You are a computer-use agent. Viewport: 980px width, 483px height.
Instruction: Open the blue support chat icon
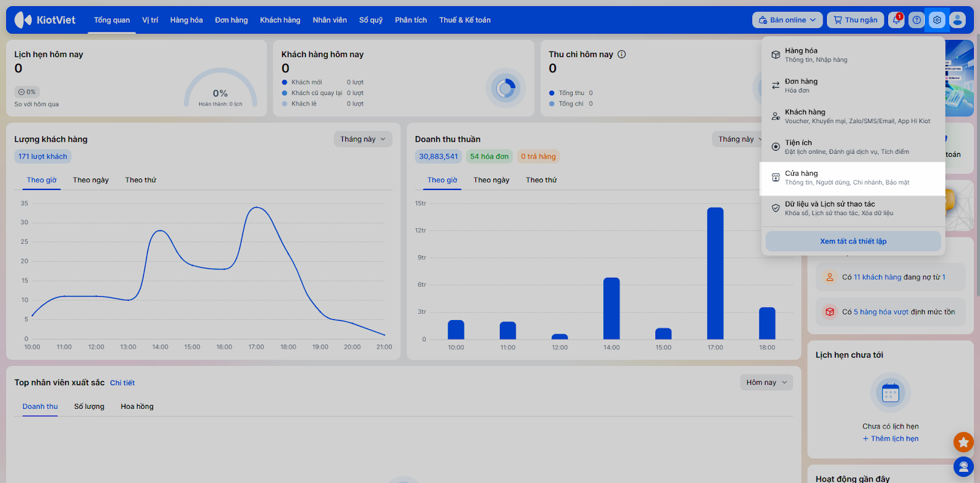[963, 467]
